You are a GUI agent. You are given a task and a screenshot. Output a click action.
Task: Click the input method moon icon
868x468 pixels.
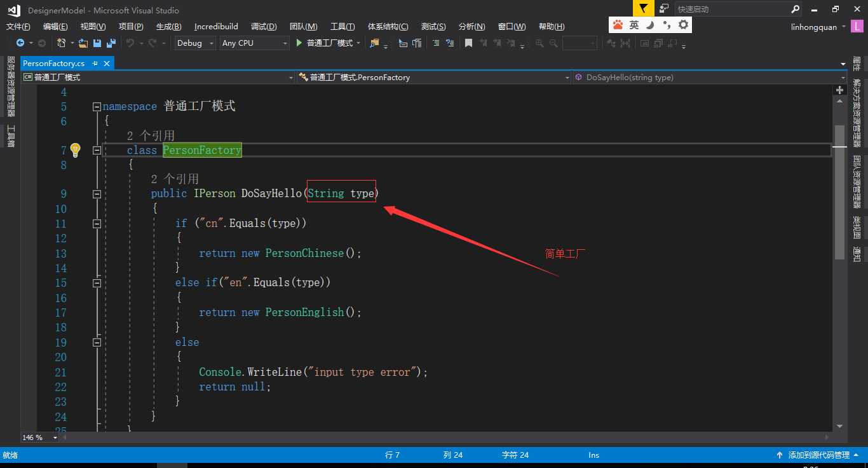point(650,25)
